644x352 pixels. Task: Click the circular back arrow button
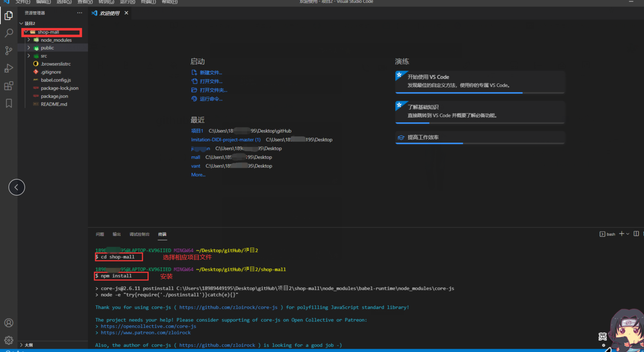(x=17, y=187)
